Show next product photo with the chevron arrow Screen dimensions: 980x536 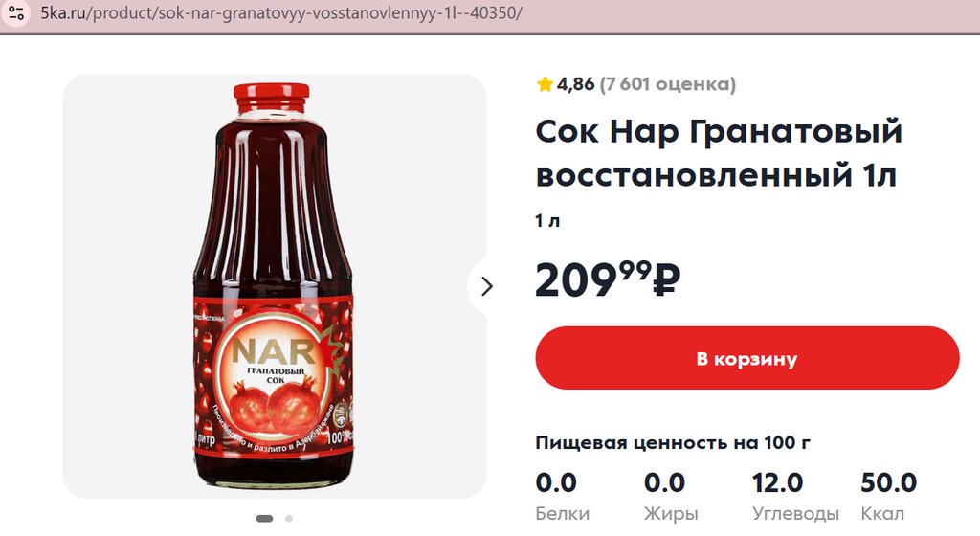coord(487,286)
